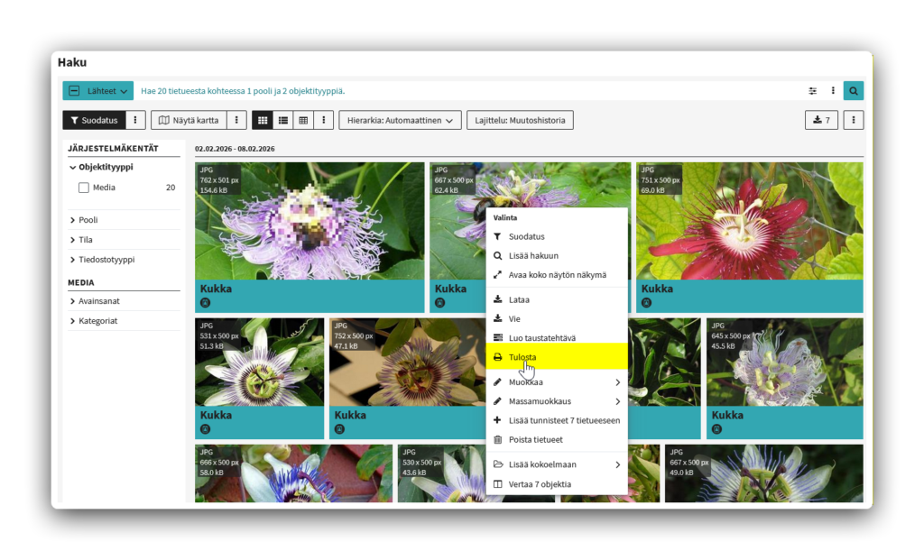
Task: Switch to table view layout icon
Action: [303, 120]
